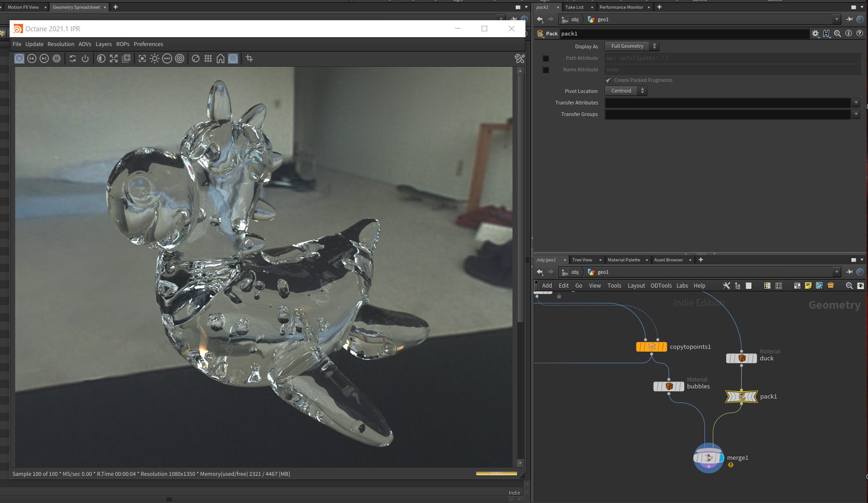Open the ROPs menu in Octane IPR
Screen dimensions: 868x503
123,44
